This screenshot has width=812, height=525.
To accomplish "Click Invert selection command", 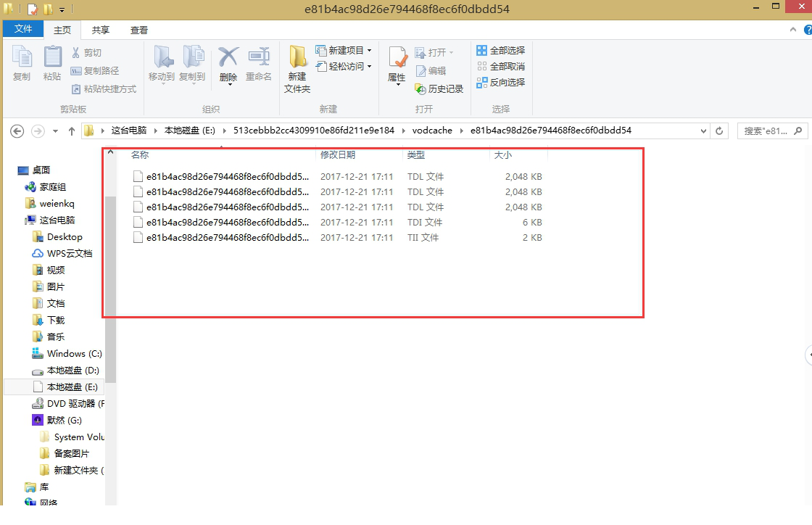I will pos(501,83).
